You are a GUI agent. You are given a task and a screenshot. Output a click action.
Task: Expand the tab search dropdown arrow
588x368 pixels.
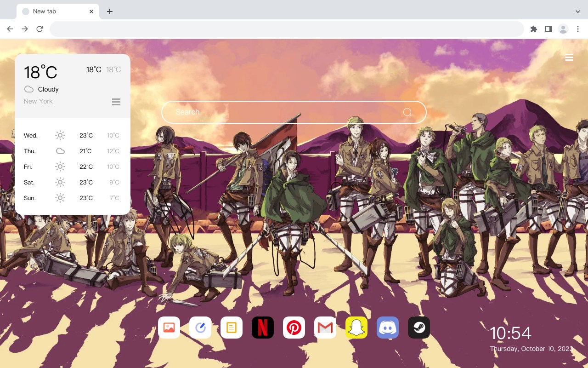[x=578, y=11]
